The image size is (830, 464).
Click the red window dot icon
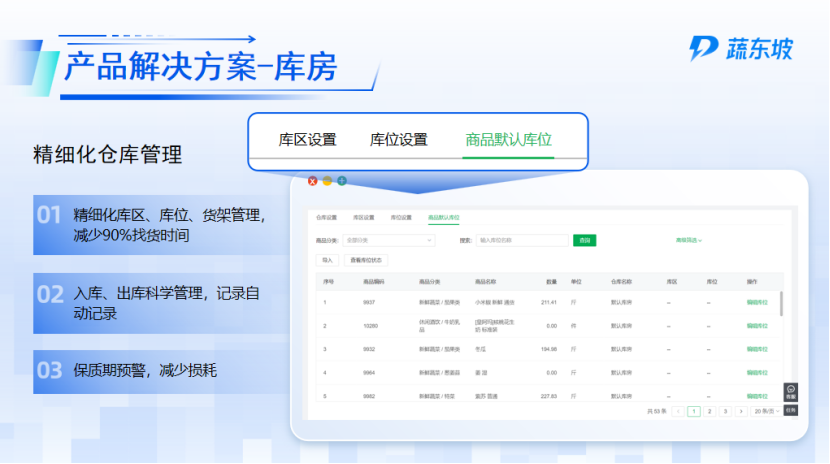coord(312,181)
